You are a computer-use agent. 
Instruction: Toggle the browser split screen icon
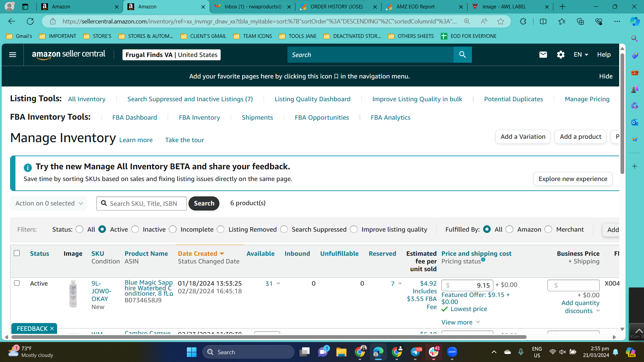[x=543, y=21]
